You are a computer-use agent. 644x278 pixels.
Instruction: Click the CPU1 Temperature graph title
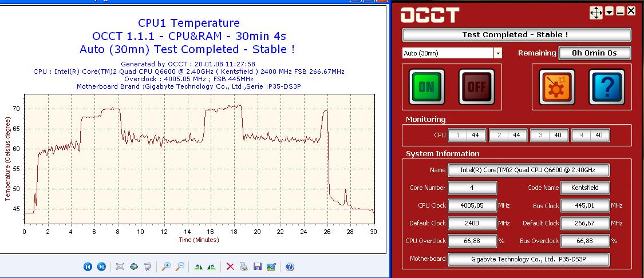pyautogui.click(x=188, y=22)
